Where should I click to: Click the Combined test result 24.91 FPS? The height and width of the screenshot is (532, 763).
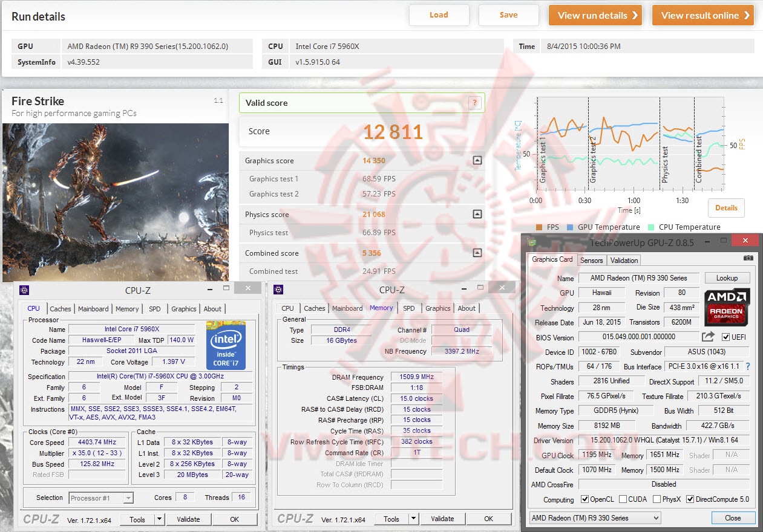pyautogui.click(x=379, y=271)
